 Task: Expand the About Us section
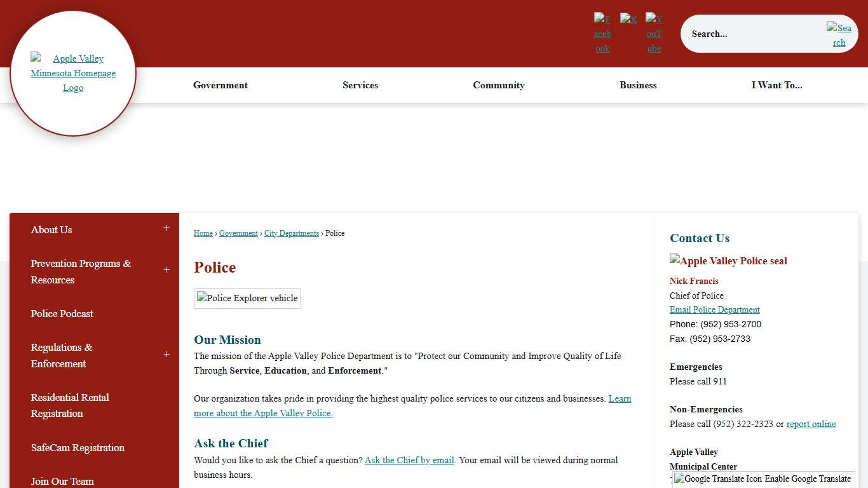pos(166,227)
